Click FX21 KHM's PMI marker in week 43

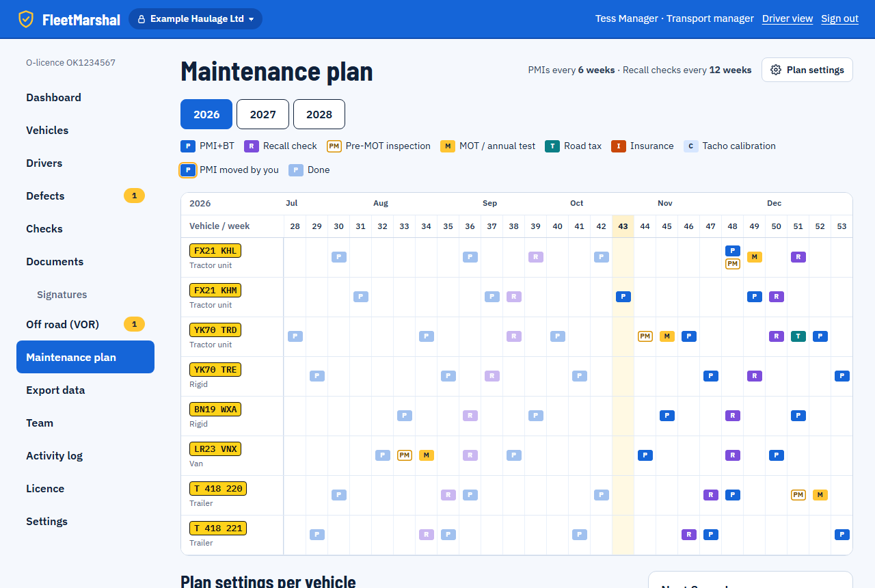coord(623,297)
